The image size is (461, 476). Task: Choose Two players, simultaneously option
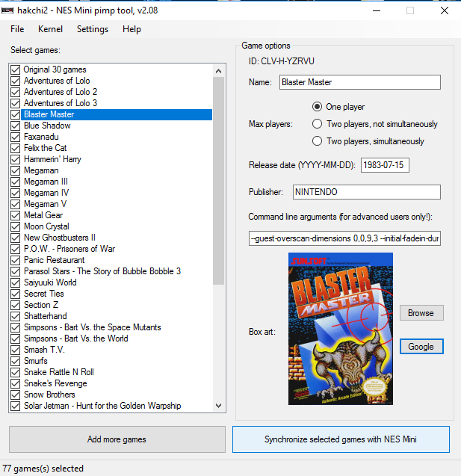point(318,141)
